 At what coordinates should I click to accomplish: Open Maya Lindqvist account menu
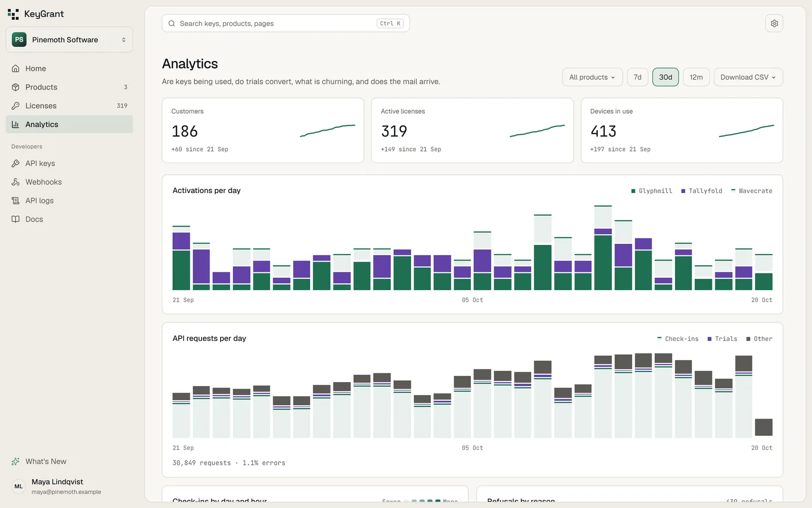(x=70, y=487)
